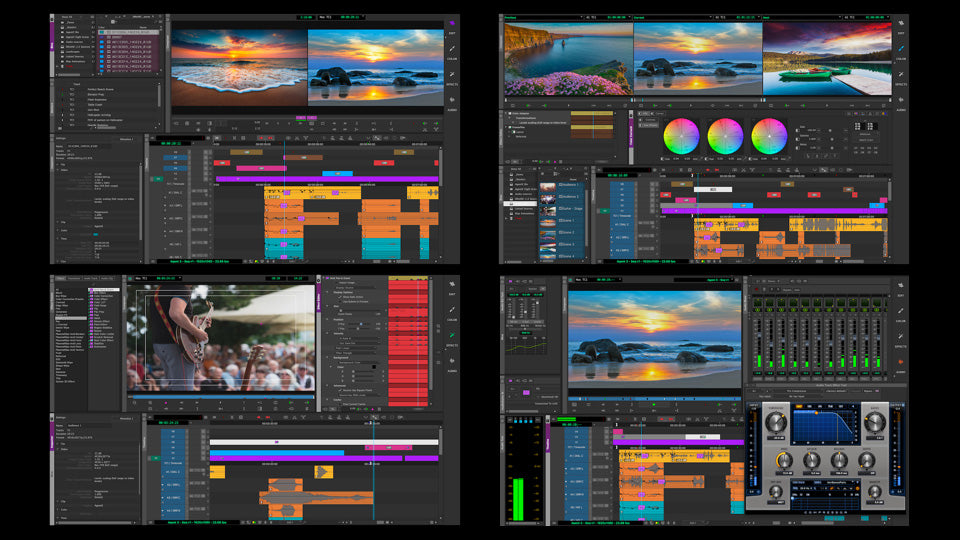Click the blue highlighted COLOR workspace icon

[900, 47]
